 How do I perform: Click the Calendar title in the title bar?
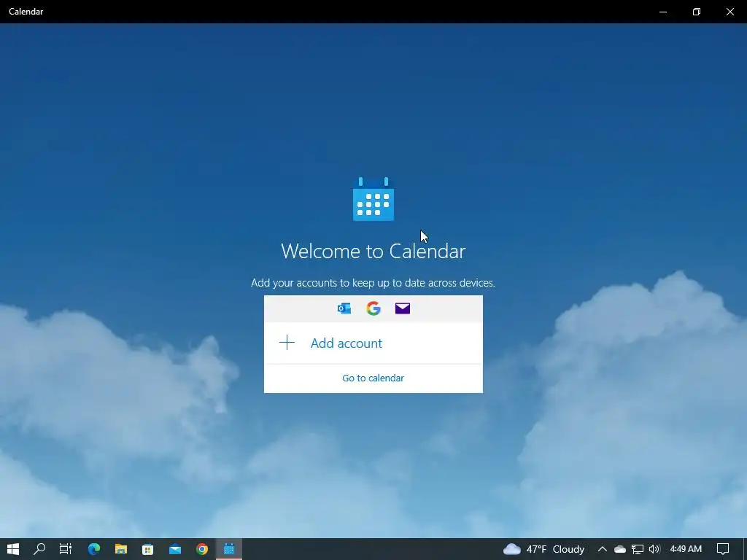26,12
